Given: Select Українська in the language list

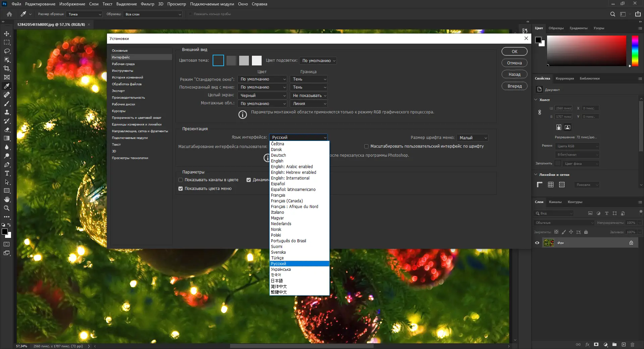Looking at the screenshot, I should point(299,269).
